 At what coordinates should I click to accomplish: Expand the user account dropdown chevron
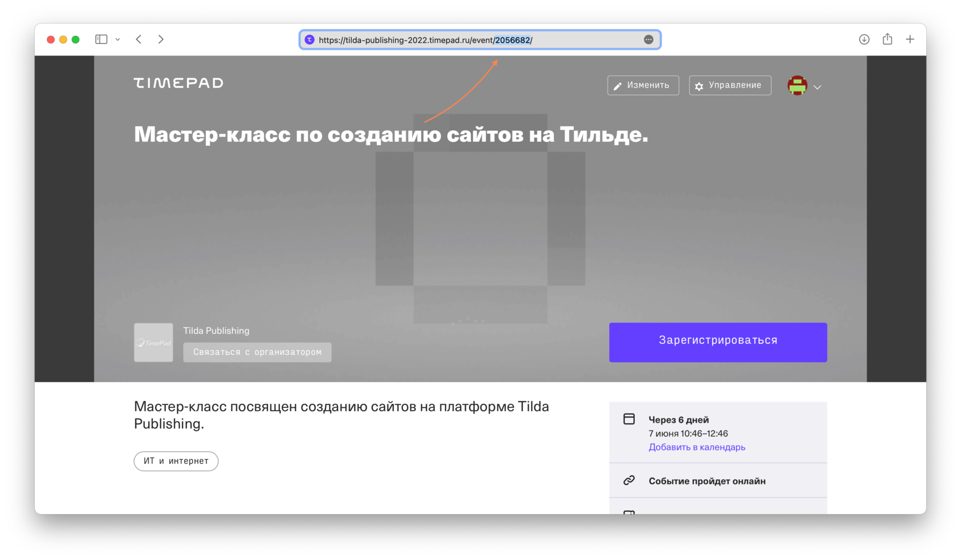click(817, 88)
